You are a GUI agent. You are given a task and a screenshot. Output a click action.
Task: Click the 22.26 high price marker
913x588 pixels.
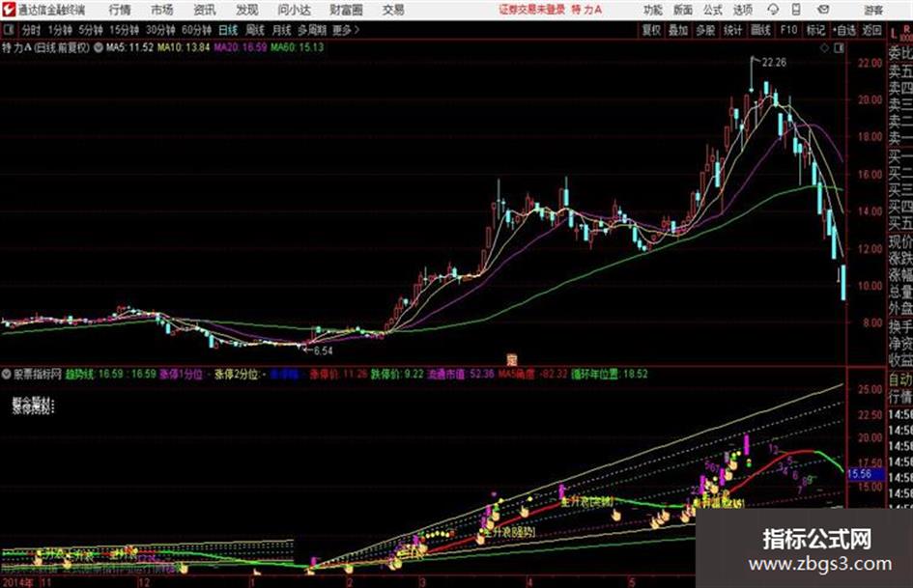pyautogui.click(x=775, y=62)
